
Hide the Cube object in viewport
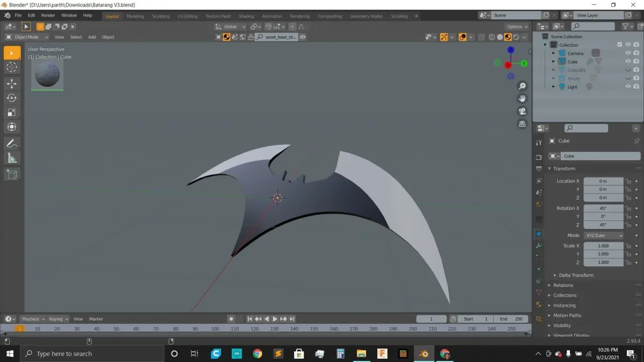coord(628,62)
